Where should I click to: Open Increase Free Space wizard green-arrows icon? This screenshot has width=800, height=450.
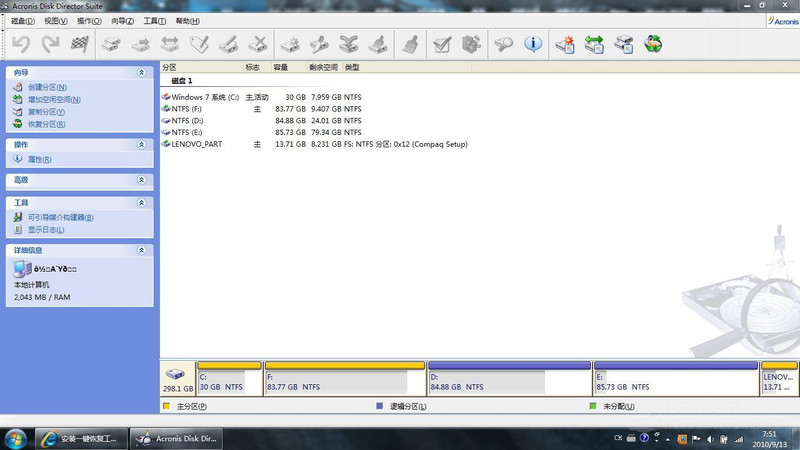pos(594,44)
